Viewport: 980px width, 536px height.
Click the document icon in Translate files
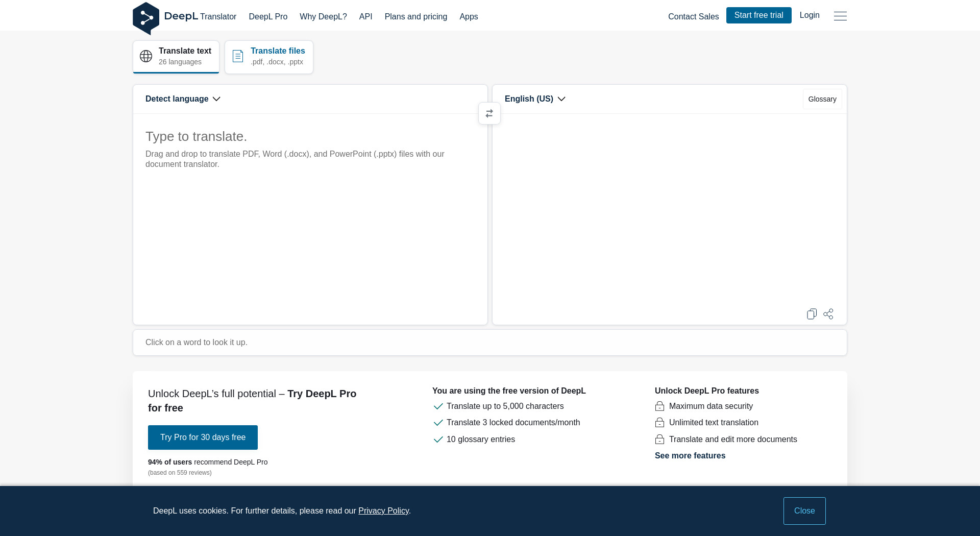coord(238,56)
